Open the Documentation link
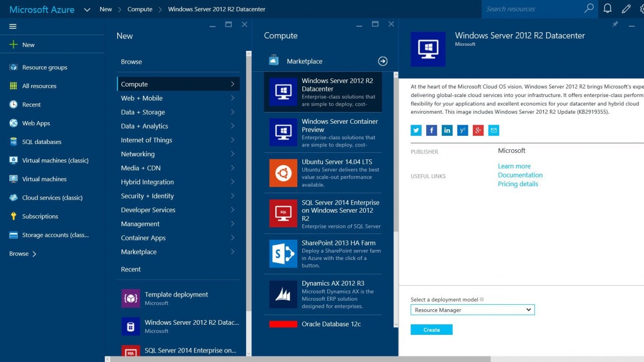This screenshot has height=362, width=644. [x=520, y=175]
